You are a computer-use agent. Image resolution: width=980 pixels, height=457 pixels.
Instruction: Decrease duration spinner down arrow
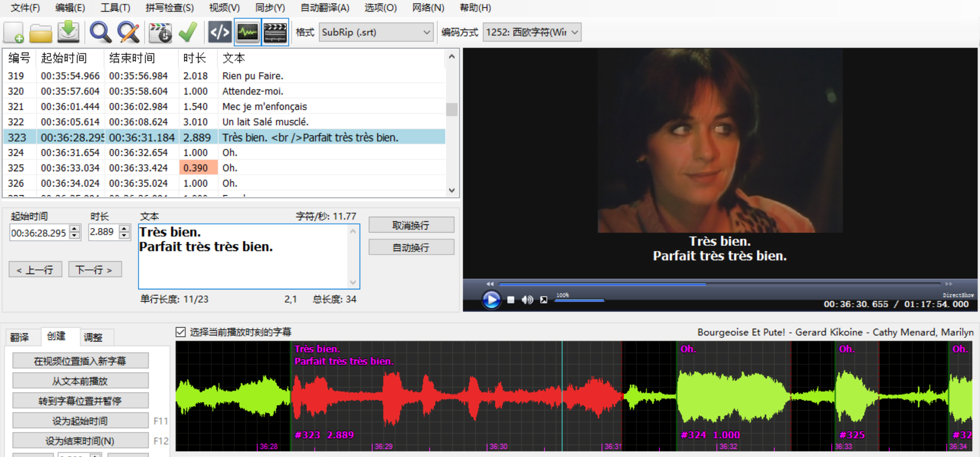(125, 236)
